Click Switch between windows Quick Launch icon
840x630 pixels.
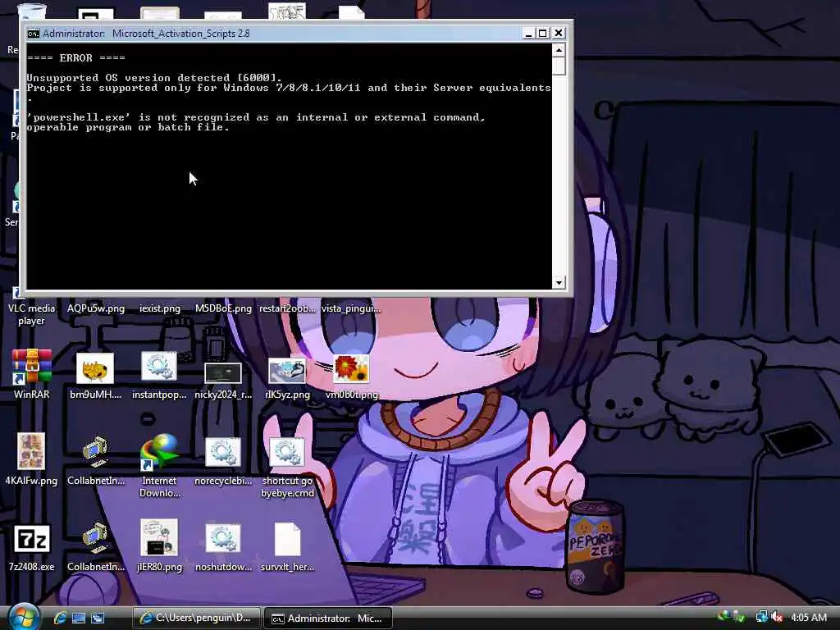point(98,618)
